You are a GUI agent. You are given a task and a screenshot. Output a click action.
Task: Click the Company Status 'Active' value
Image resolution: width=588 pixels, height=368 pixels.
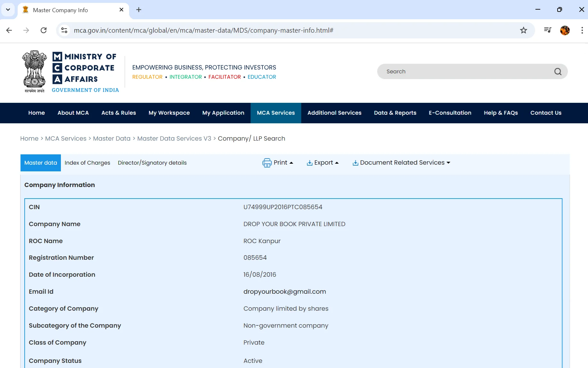point(253,361)
